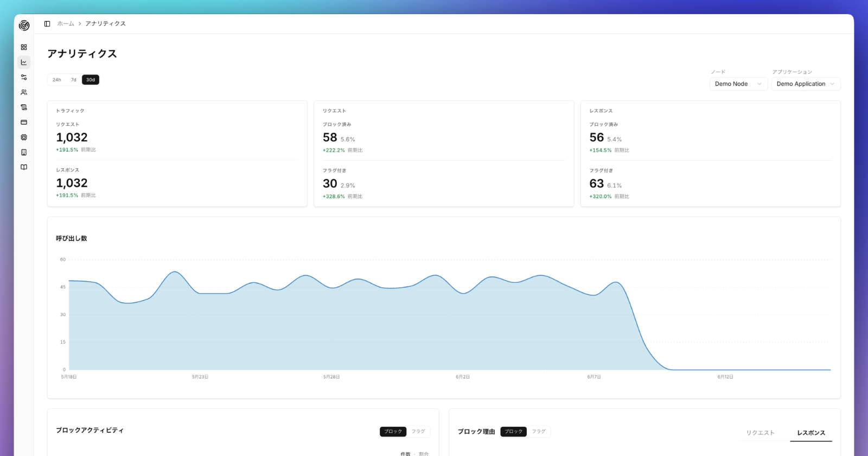
Task: Open the sliders settings icon in sidebar
Action: (24, 77)
